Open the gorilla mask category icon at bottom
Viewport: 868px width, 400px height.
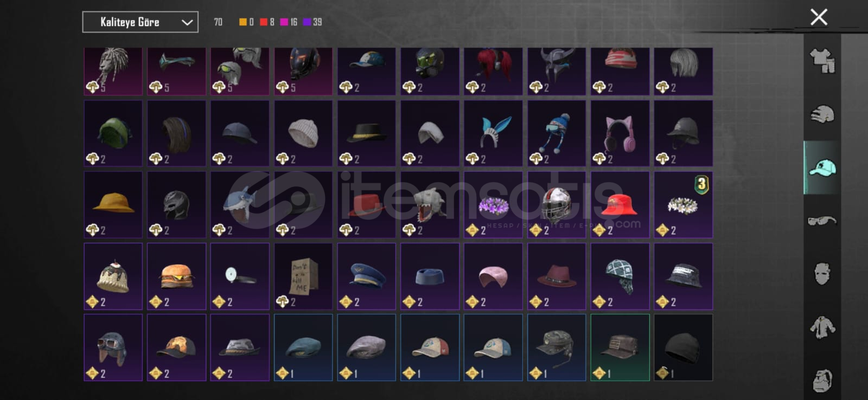click(x=822, y=380)
